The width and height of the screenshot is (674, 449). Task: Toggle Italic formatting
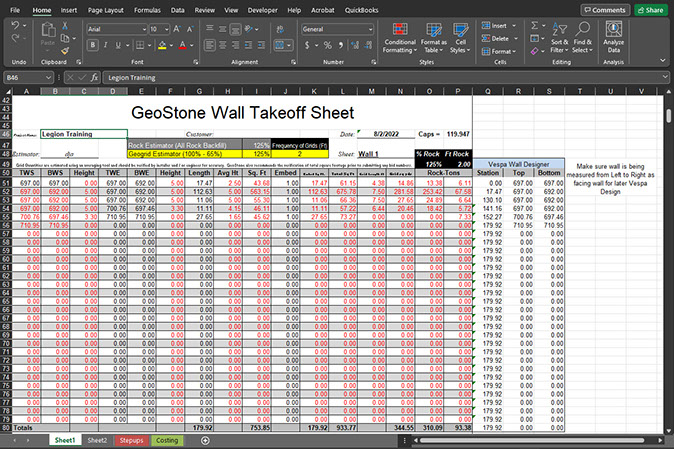click(x=102, y=46)
